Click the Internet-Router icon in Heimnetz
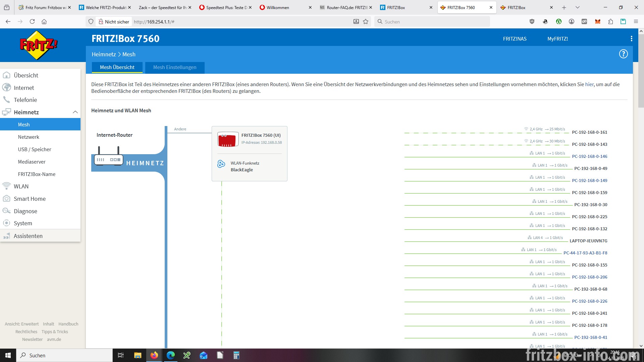Image resolution: width=644 pixels, height=362 pixels. pos(109,156)
